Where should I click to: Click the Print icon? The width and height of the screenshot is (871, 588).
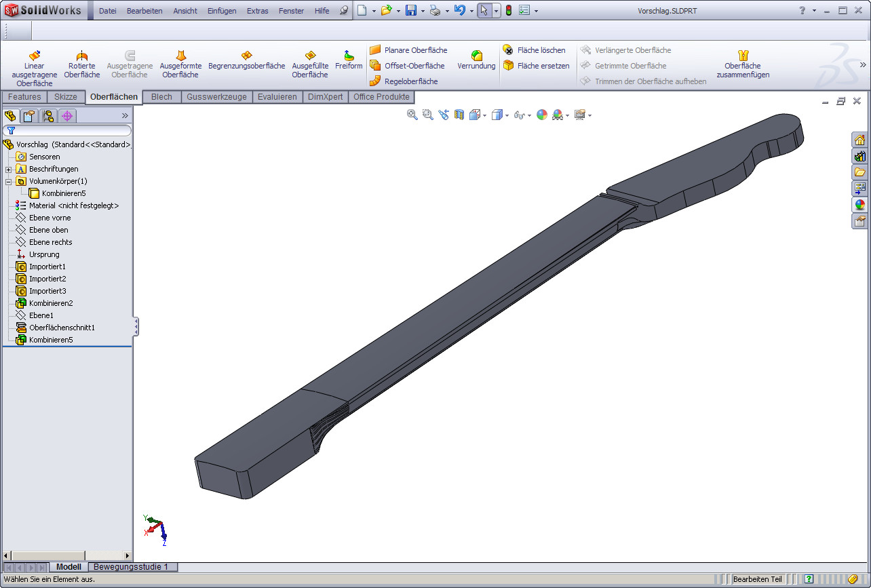point(435,11)
